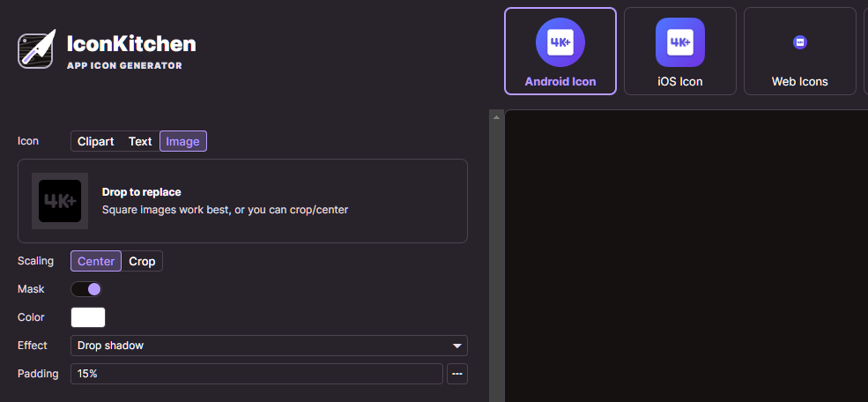868x402 pixels.
Task: Switch to the iOS Icon tab
Action: click(x=679, y=51)
